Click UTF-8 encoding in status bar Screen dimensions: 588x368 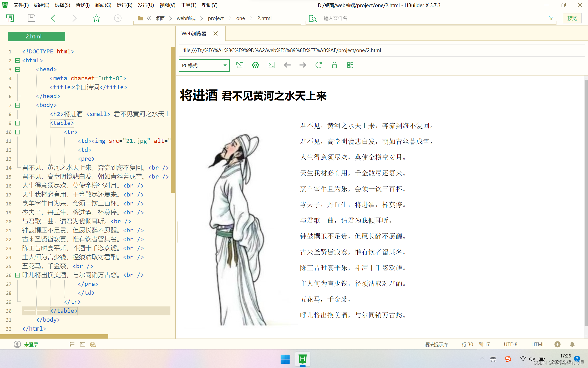510,344
